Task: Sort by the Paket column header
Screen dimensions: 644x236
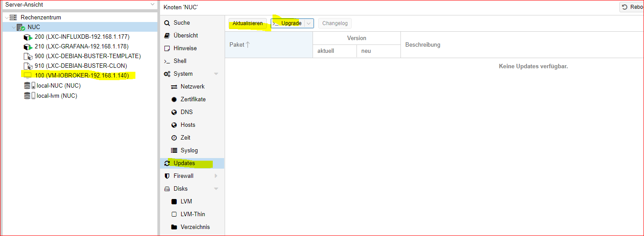Action: [269, 44]
